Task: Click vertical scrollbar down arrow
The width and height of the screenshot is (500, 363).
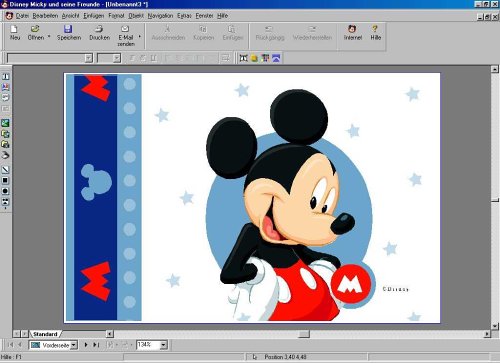Action: (495, 326)
